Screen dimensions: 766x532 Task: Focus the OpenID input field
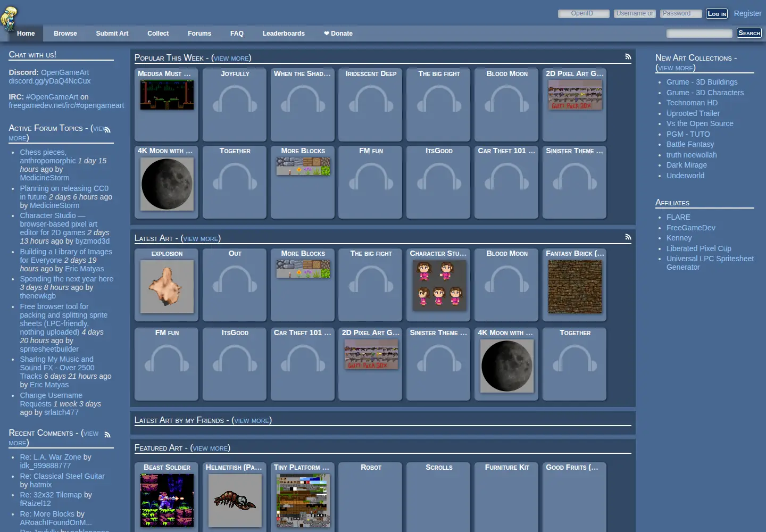[584, 13]
